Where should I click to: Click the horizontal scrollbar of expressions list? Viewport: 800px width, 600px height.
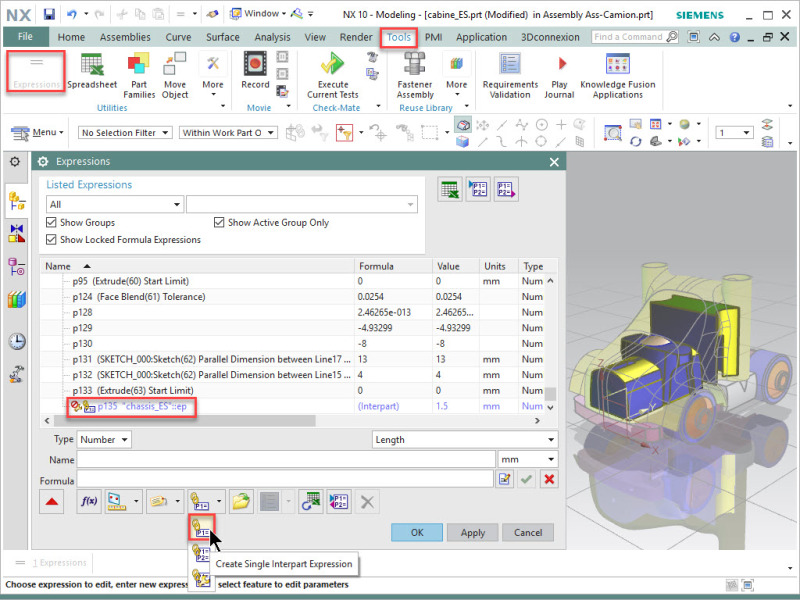click(x=184, y=420)
